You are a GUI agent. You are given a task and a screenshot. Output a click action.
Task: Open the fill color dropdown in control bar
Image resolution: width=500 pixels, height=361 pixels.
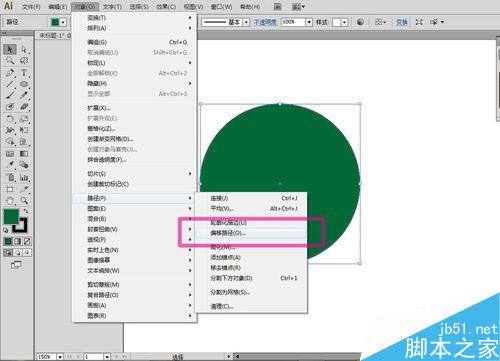click(63, 22)
